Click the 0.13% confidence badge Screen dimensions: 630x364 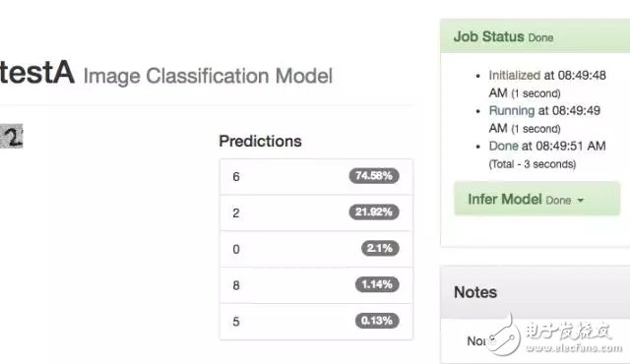pos(377,321)
